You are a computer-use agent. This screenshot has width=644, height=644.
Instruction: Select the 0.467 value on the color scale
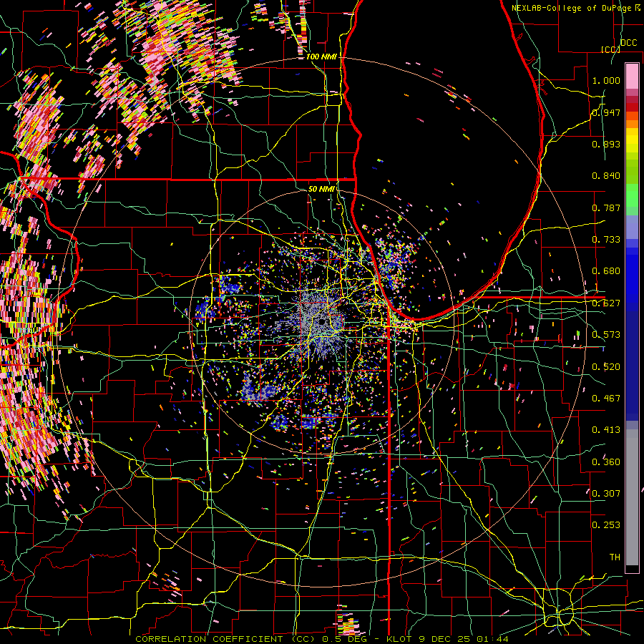(606, 399)
